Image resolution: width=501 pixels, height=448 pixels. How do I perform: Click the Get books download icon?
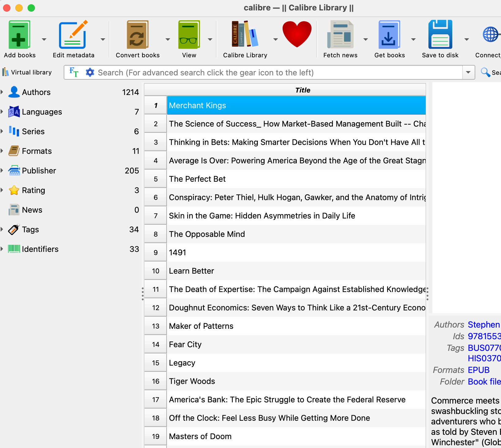pyautogui.click(x=389, y=35)
